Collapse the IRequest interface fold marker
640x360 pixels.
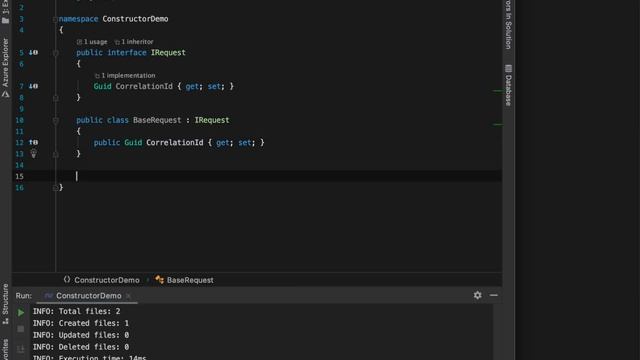pyautogui.click(x=56, y=53)
